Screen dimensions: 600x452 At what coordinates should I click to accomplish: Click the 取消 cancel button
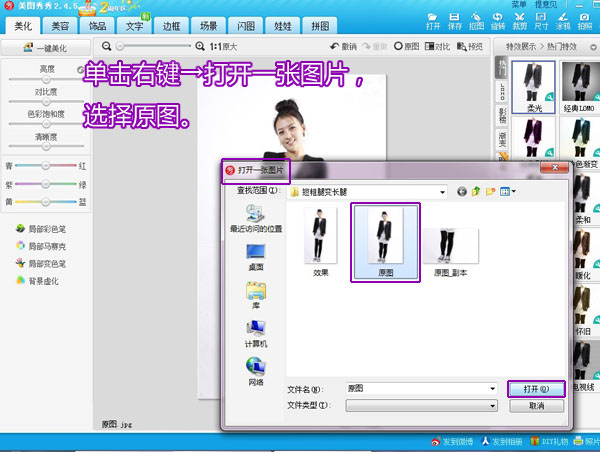(x=536, y=406)
